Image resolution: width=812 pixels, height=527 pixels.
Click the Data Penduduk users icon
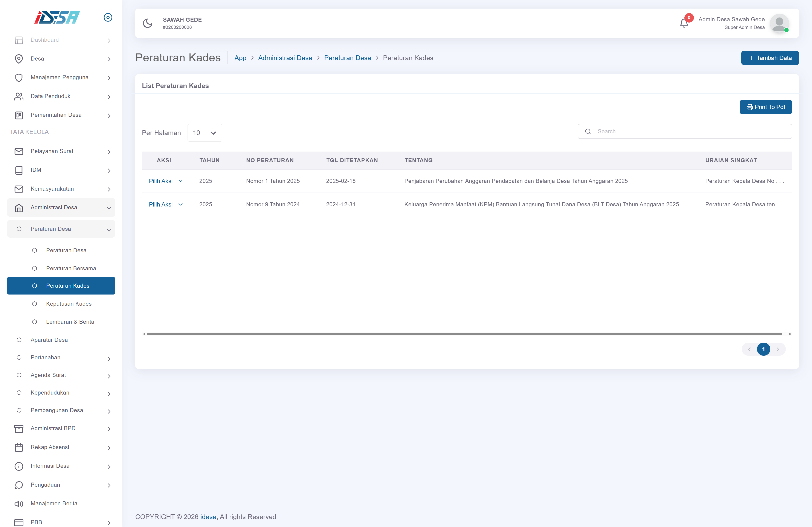click(19, 96)
